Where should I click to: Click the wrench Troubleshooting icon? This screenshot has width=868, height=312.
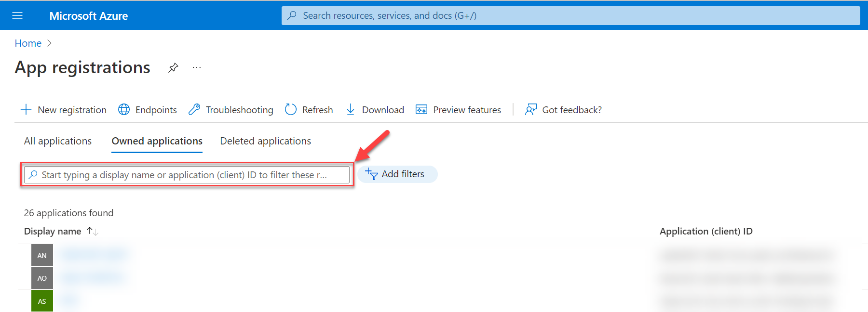pos(194,110)
